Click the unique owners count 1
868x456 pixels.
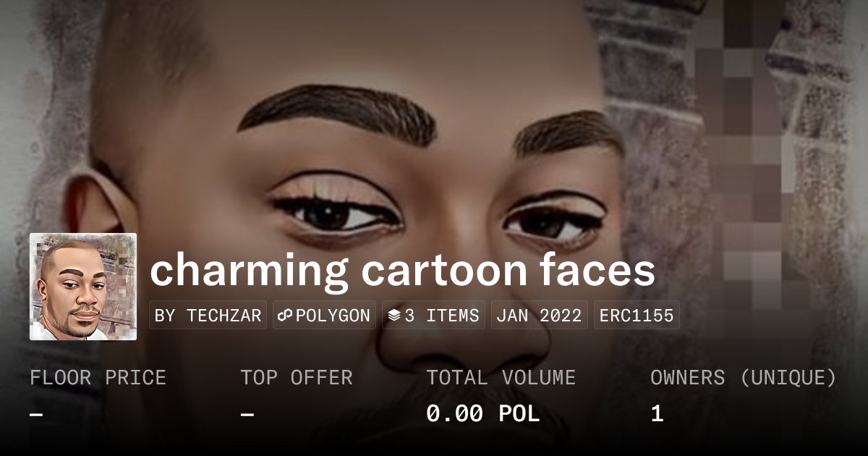click(x=657, y=414)
